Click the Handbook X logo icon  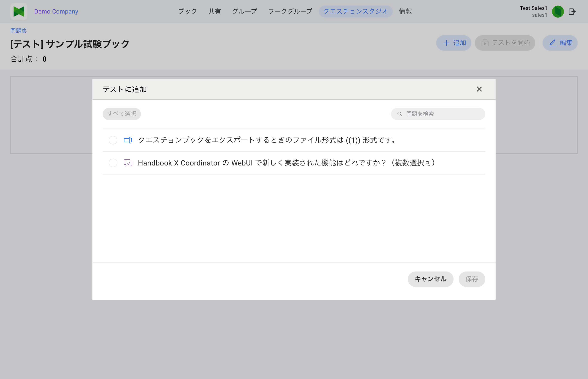(x=19, y=12)
